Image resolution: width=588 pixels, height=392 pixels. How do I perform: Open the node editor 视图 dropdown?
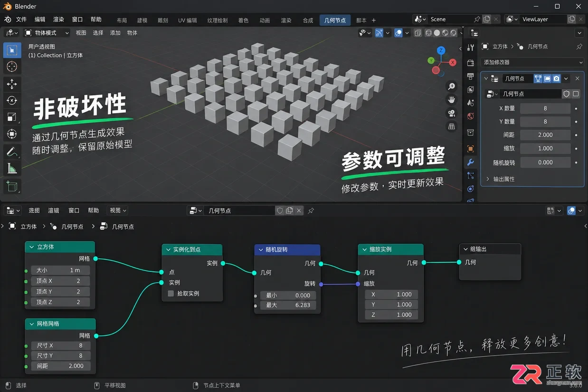(x=118, y=210)
